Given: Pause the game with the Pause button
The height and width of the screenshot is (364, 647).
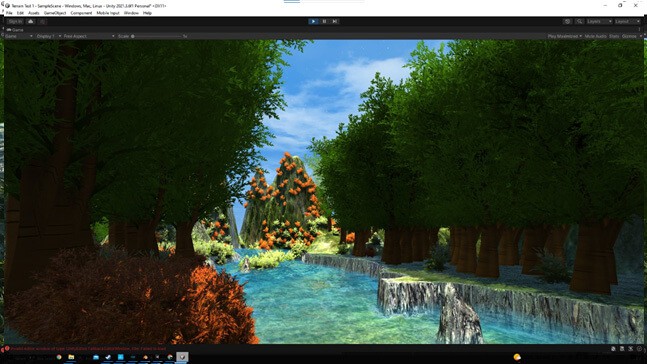Looking at the screenshot, I should 324,21.
